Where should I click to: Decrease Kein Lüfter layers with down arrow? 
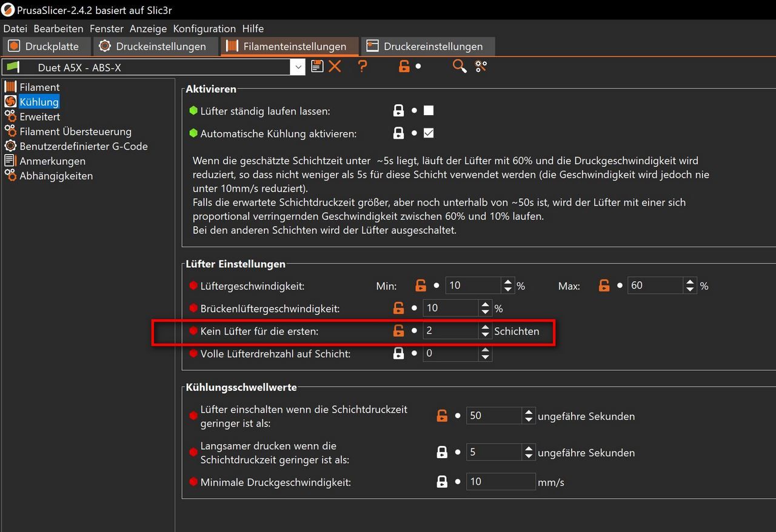pos(485,335)
